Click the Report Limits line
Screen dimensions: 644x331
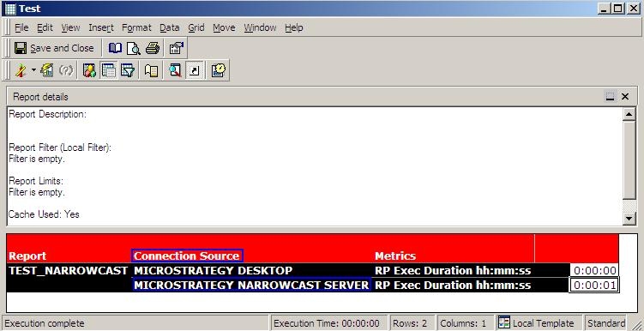pos(36,181)
